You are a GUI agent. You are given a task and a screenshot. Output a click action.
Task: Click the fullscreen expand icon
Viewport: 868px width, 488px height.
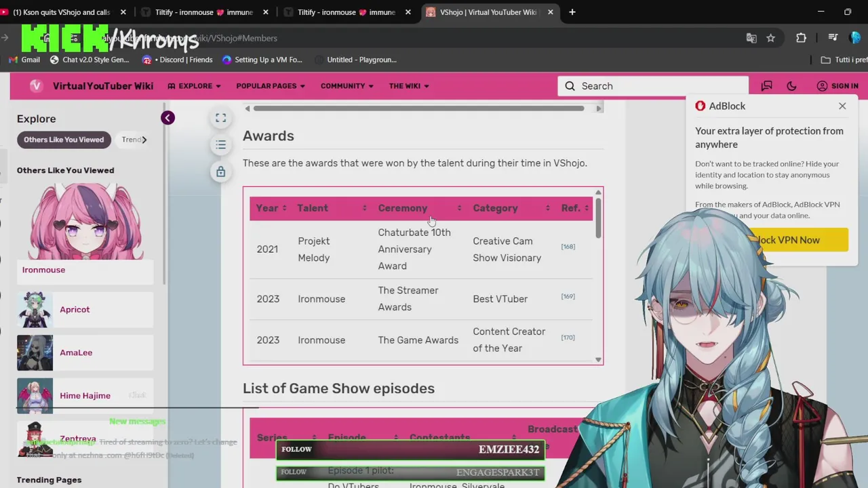click(220, 118)
